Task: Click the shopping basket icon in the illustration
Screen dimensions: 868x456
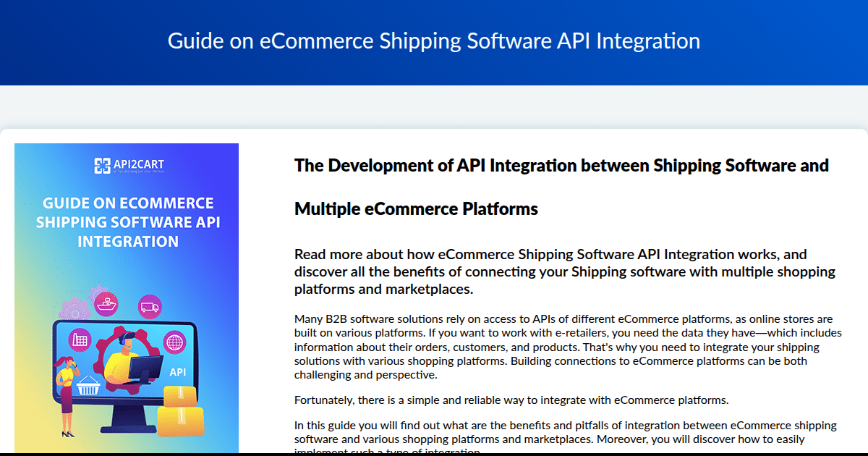Action: point(88,386)
